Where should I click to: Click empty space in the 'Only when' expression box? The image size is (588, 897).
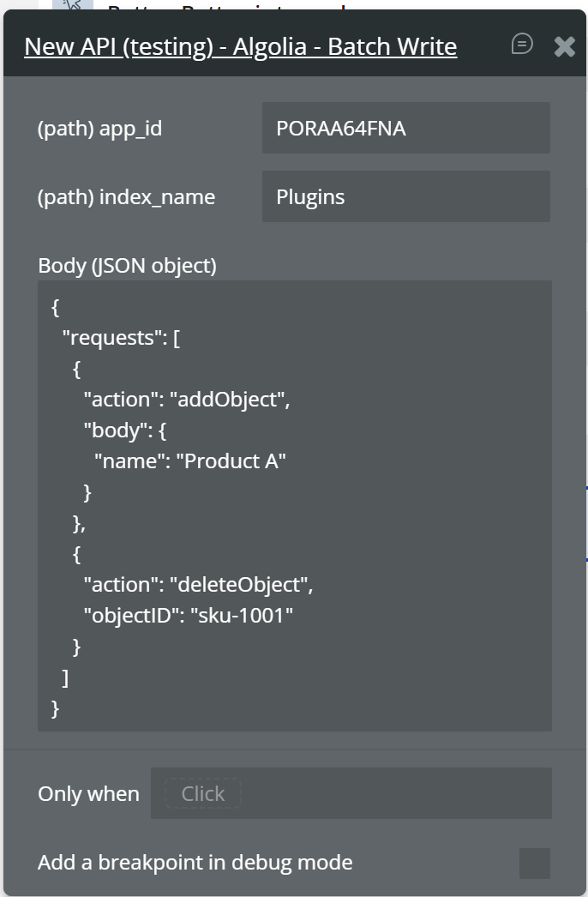394,794
